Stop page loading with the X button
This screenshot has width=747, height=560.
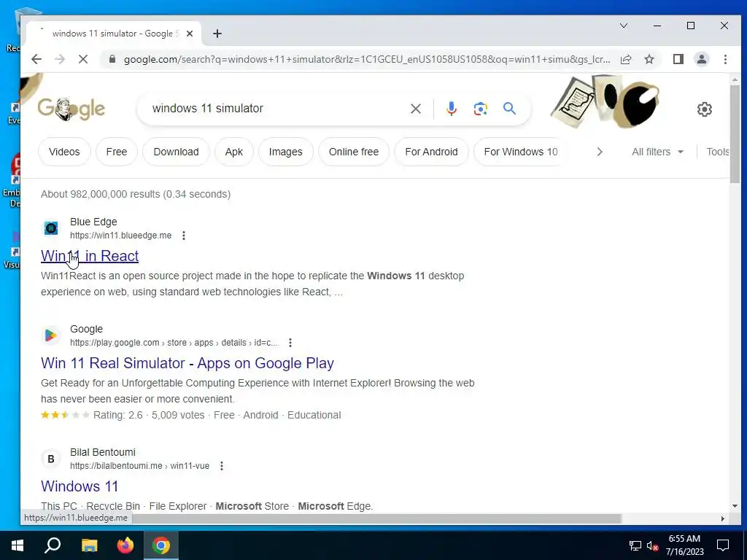pos(83,59)
